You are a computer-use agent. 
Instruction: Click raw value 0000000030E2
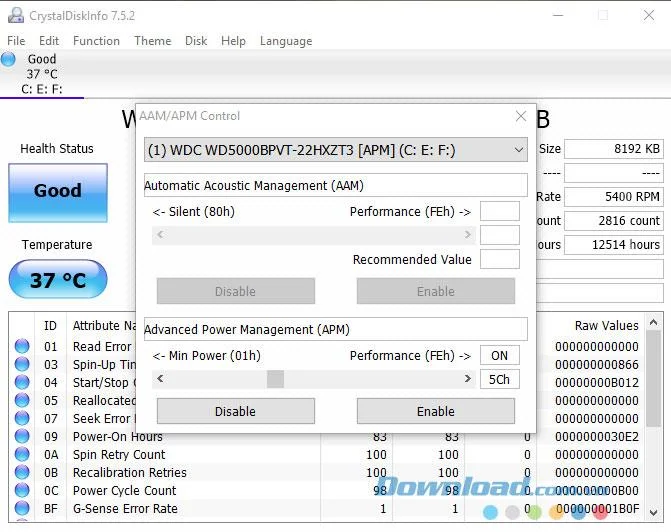(x=597, y=437)
